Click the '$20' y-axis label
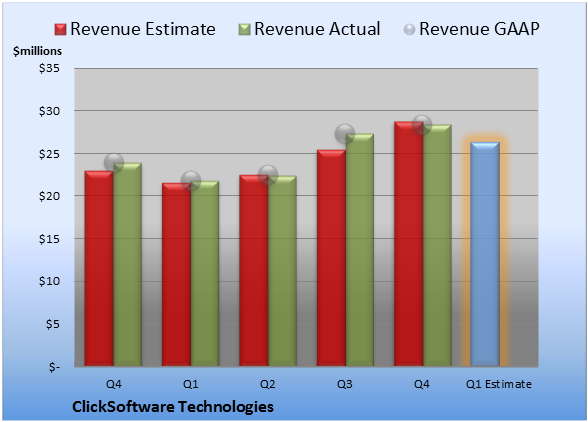The height and width of the screenshot is (422, 588). [x=50, y=196]
